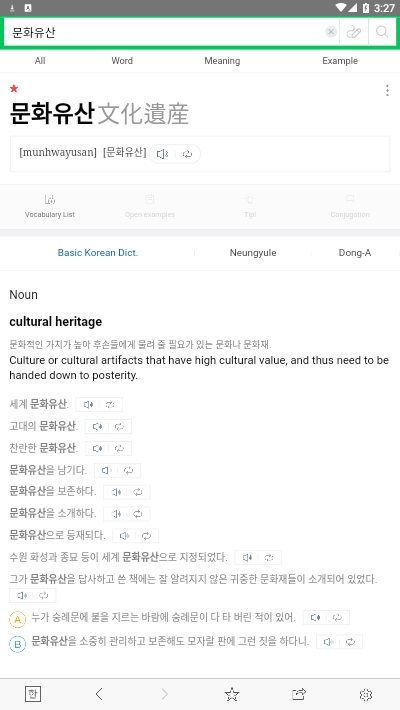Play the headword pronunciation audio
400x710 pixels.
point(163,154)
